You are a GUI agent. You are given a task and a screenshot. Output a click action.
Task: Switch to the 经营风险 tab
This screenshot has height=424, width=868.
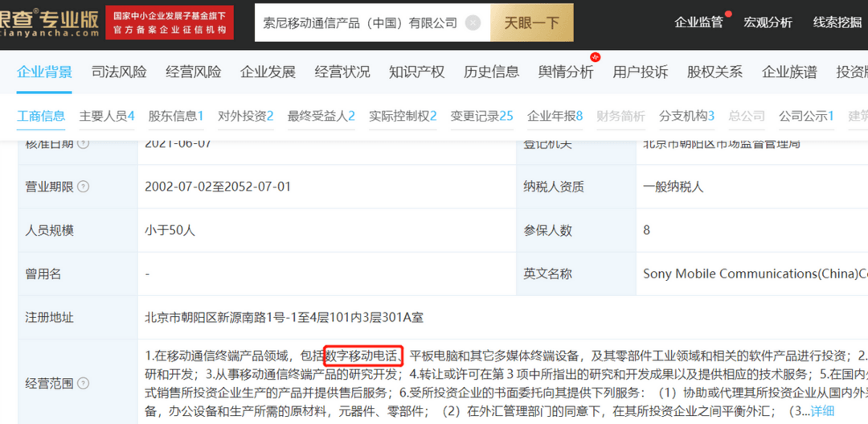pos(193,72)
